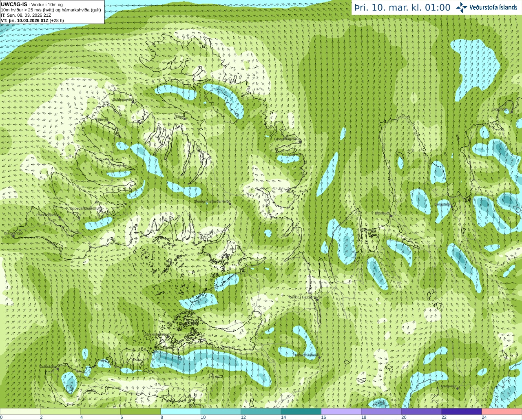This screenshot has height=420, width=522.
Task: Click the 10–12 m/s legend swatch
Action: click(x=221, y=411)
